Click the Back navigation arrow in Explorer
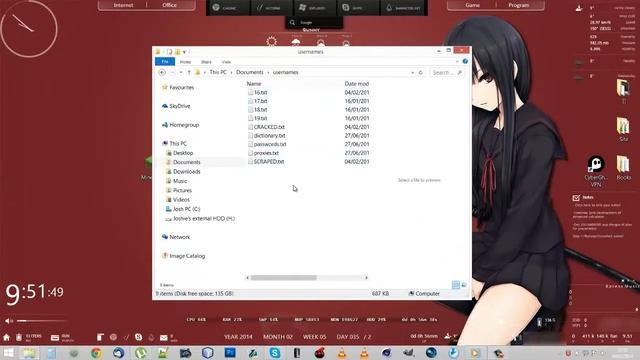The height and width of the screenshot is (360, 640). point(162,72)
